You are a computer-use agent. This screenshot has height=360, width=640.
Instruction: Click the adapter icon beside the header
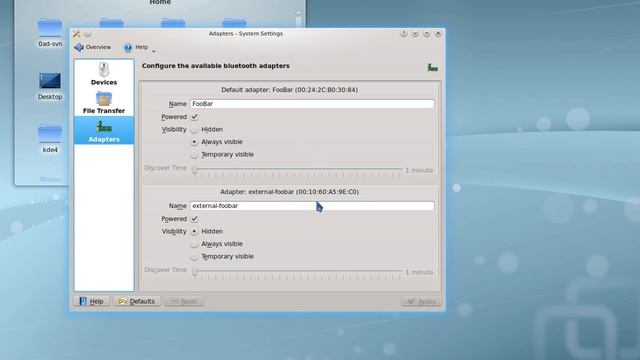click(x=432, y=67)
